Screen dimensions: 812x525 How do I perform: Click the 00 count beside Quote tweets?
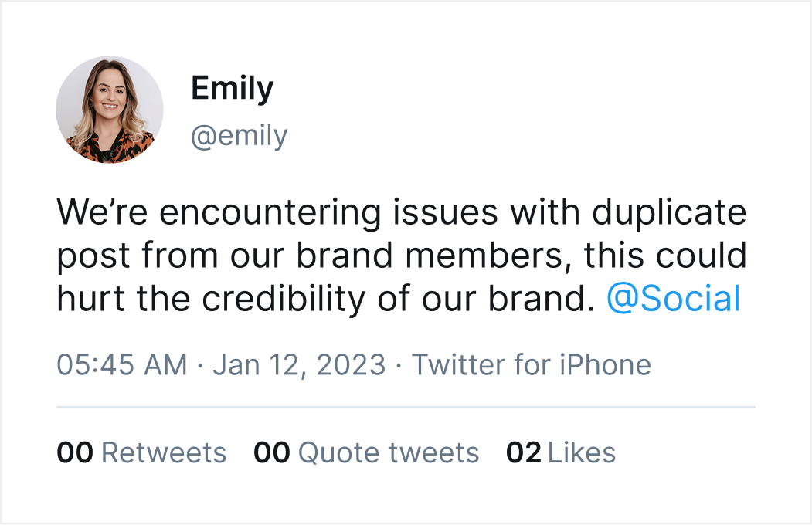(x=271, y=452)
